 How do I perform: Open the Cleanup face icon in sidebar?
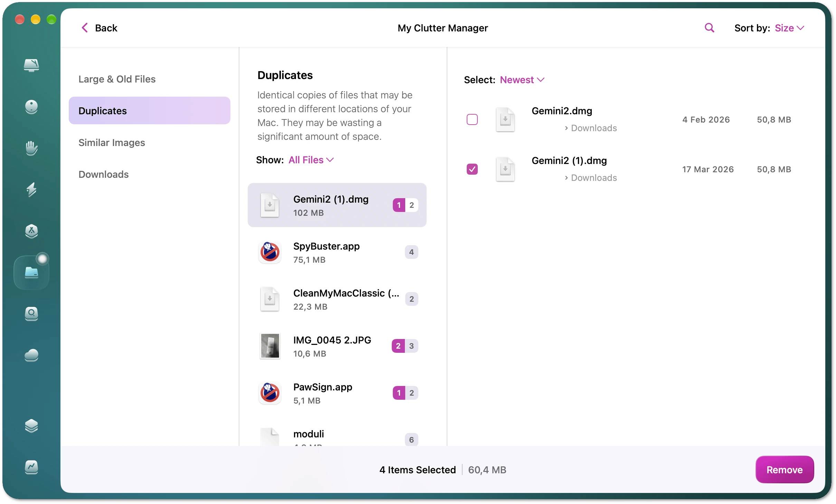pos(31,107)
